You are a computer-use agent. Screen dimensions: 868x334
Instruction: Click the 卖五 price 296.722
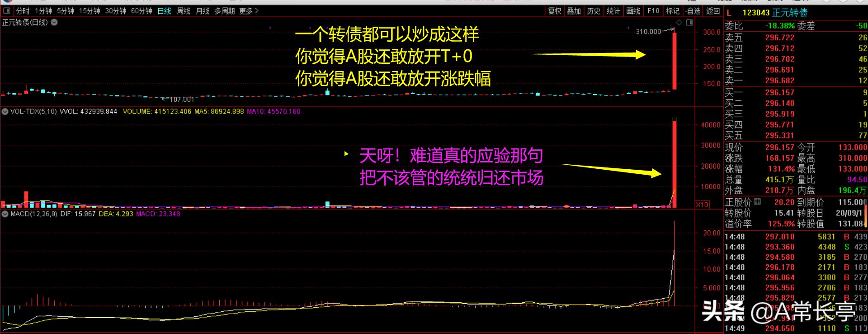[779, 38]
